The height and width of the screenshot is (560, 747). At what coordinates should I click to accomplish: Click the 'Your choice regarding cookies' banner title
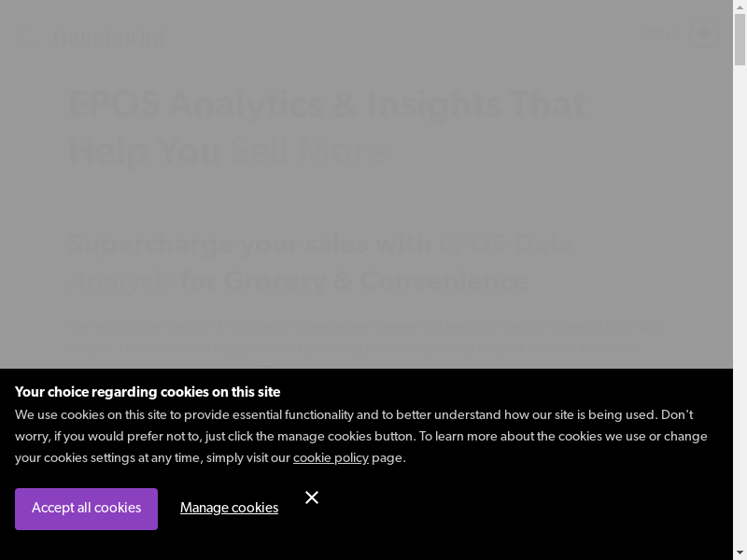coord(148,392)
